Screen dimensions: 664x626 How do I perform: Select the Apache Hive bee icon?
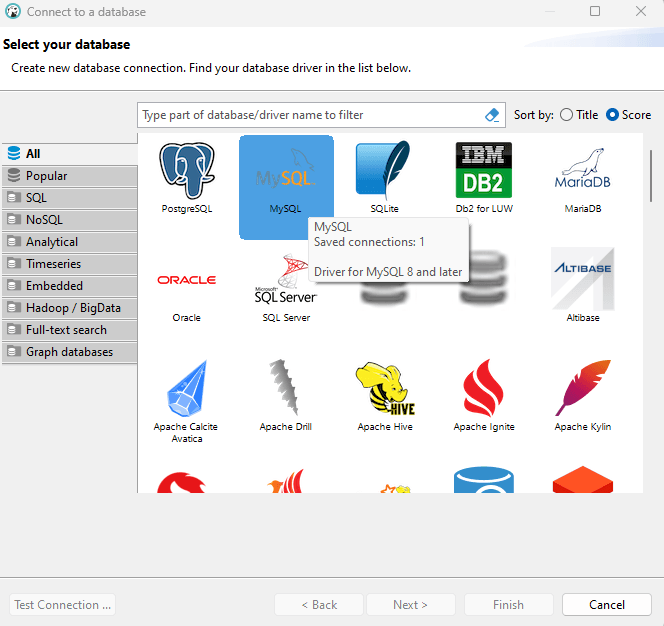[385, 387]
